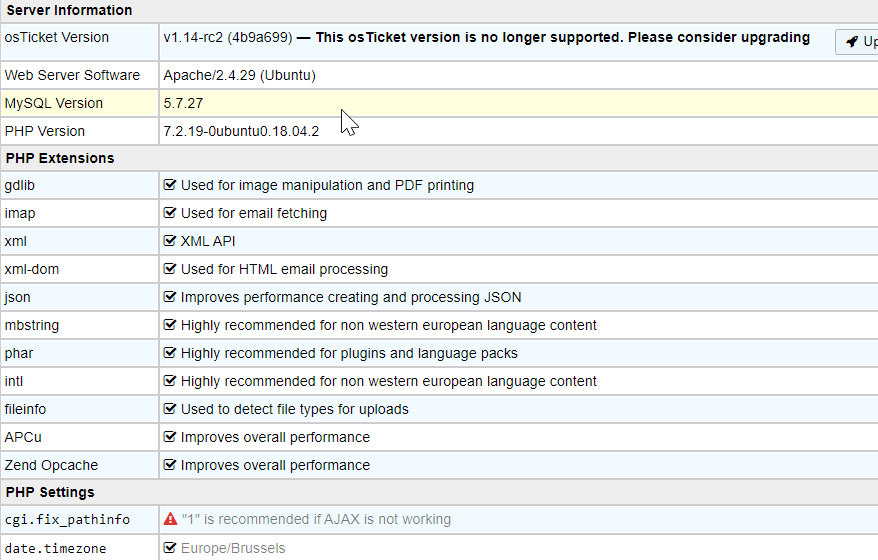The width and height of the screenshot is (878, 560).
Task: Click the Zend Opcache extension name
Action: tap(51, 465)
